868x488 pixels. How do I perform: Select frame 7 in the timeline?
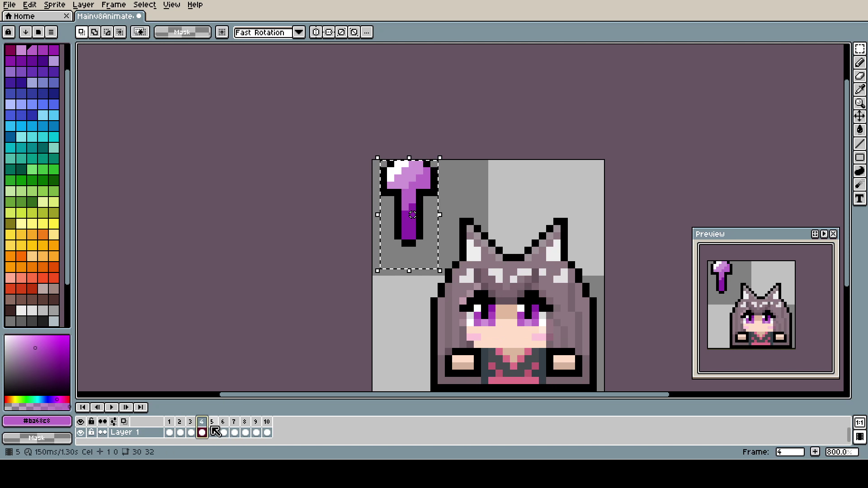[x=234, y=422]
